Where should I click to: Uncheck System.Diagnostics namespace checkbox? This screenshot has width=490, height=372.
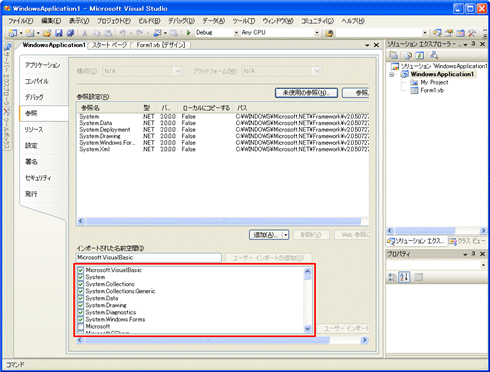click(x=80, y=312)
